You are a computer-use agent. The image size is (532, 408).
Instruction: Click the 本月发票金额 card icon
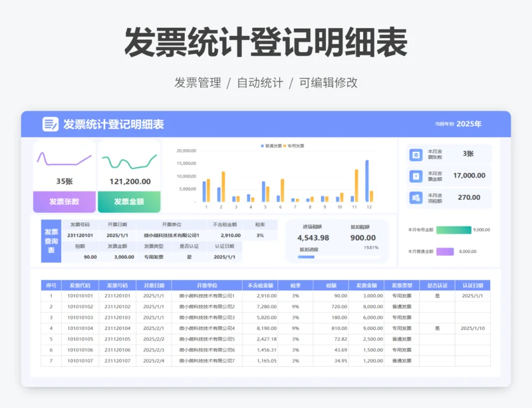point(416,176)
